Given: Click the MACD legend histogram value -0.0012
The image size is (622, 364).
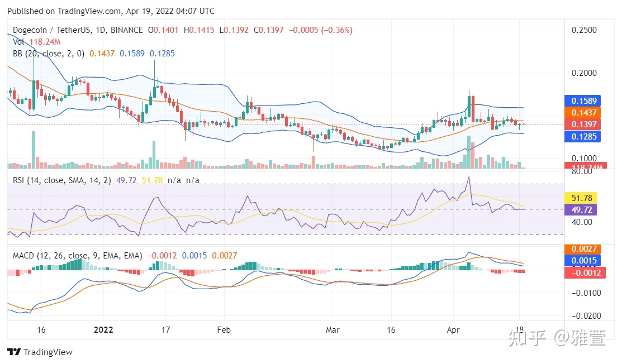Looking at the screenshot, I should pyautogui.click(x=162, y=256).
